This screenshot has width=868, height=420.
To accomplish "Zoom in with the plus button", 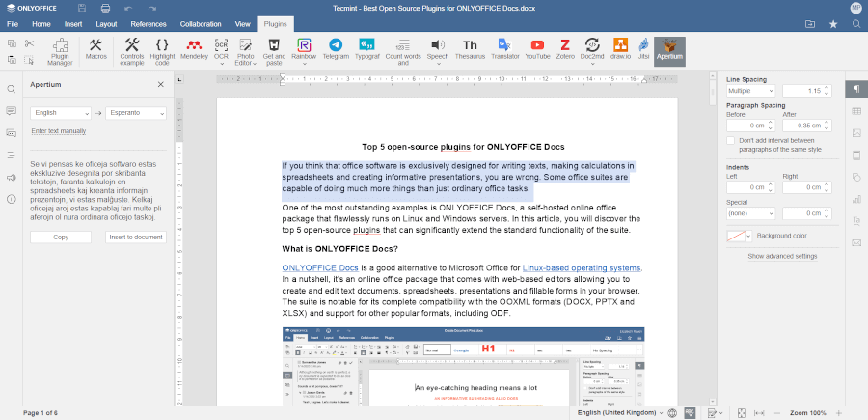I will click(x=839, y=413).
